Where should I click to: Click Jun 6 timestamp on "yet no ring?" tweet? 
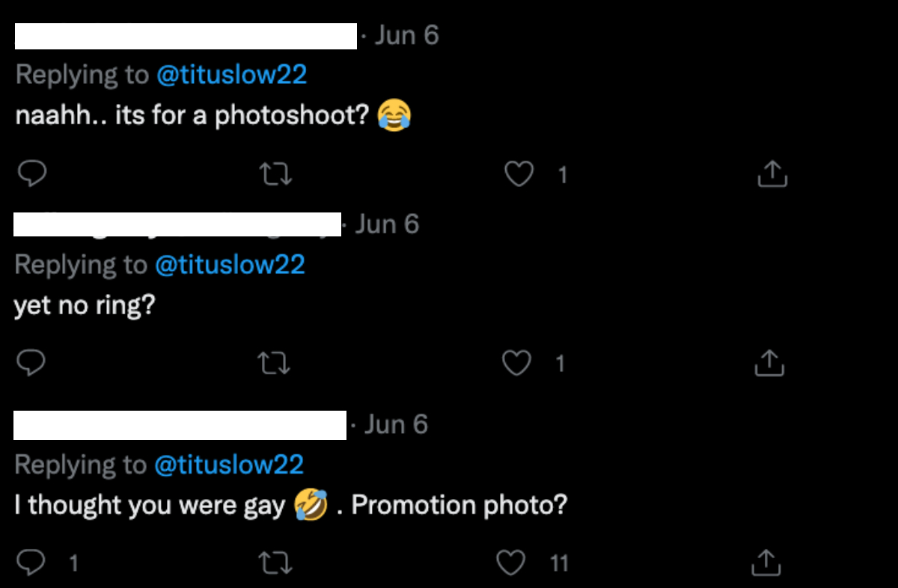click(387, 224)
